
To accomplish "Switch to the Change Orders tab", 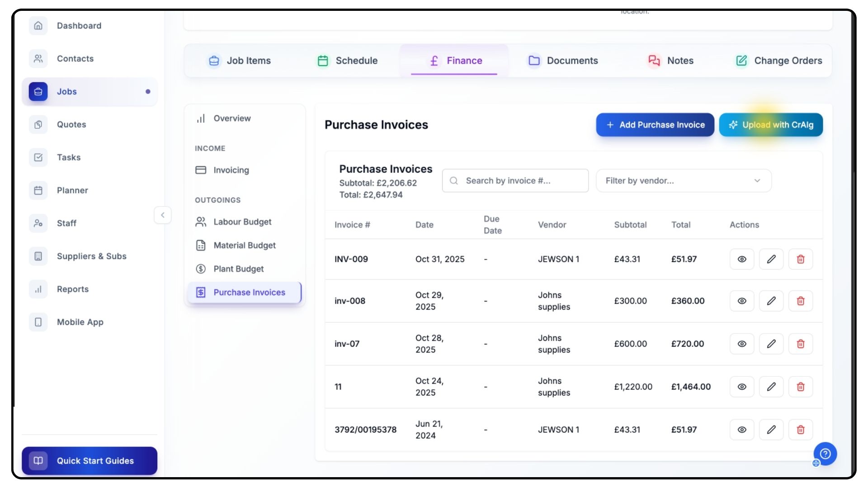I will coord(779,61).
